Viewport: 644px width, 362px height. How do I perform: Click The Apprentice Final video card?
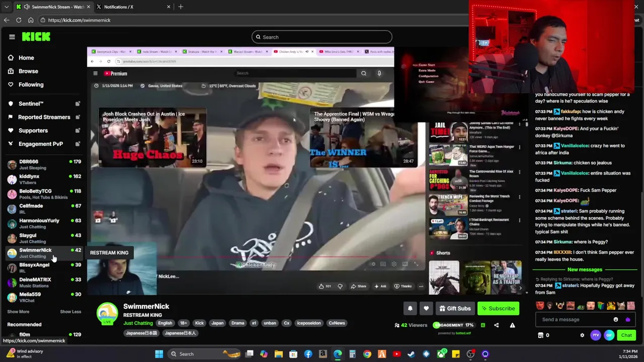[x=364, y=137]
